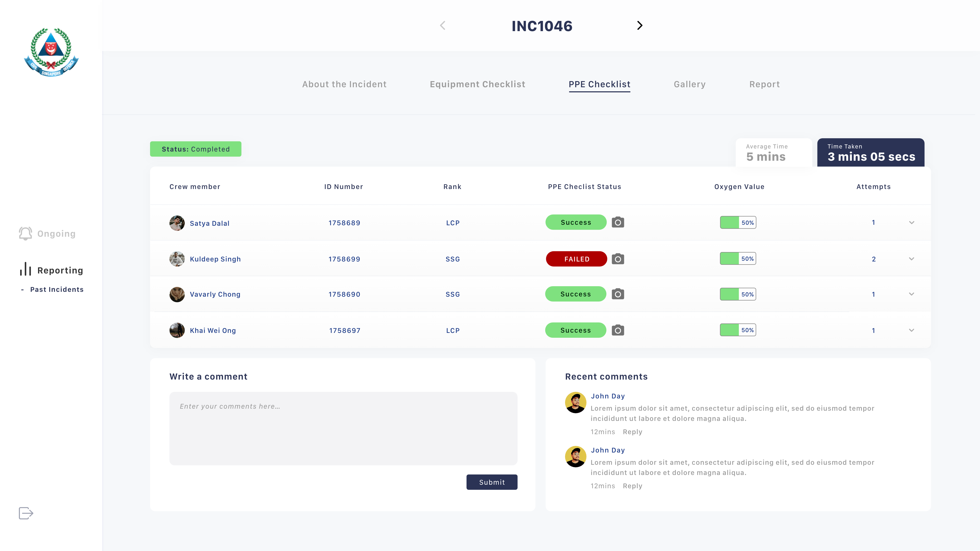Go to previous incident arrow
Image resolution: width=980 pixels, height=551 pixels.
pyautogui.click(x=443, y=26)
